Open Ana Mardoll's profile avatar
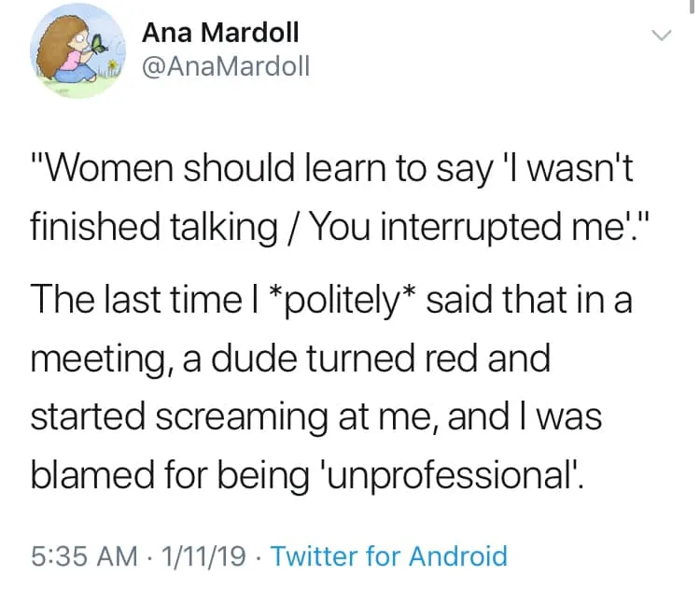This screenshot has height=591, width=700. tap(77, 50)
